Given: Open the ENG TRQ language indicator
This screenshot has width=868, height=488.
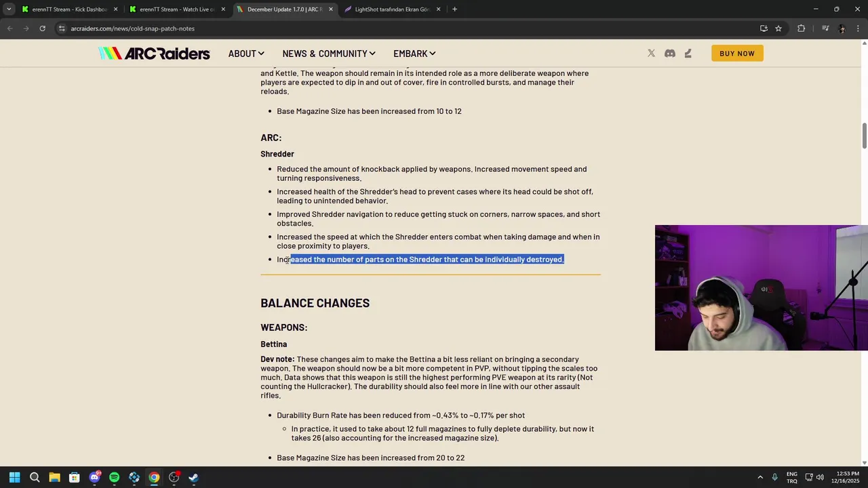Looking at the screenshot, I should [792, 477].
